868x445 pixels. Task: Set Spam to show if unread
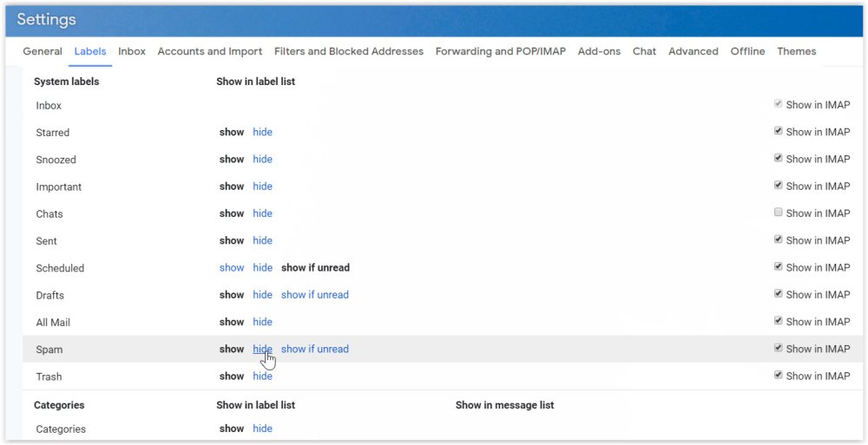coord(315,350)
